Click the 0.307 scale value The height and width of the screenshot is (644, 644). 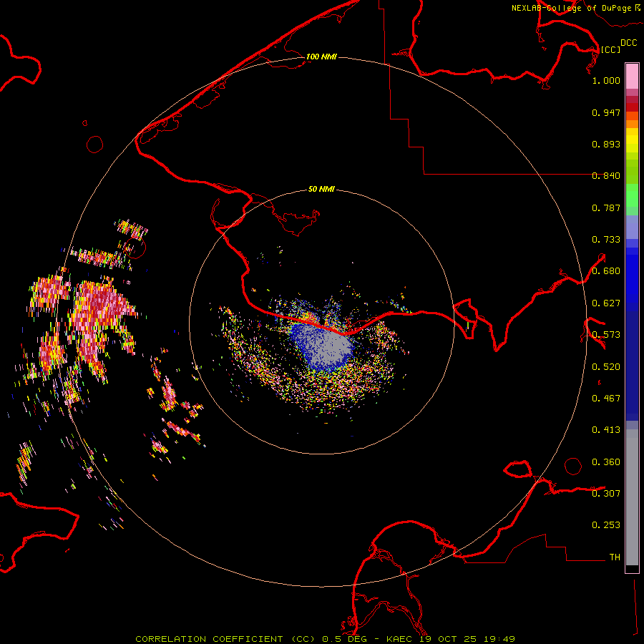(x=606, y=494)
